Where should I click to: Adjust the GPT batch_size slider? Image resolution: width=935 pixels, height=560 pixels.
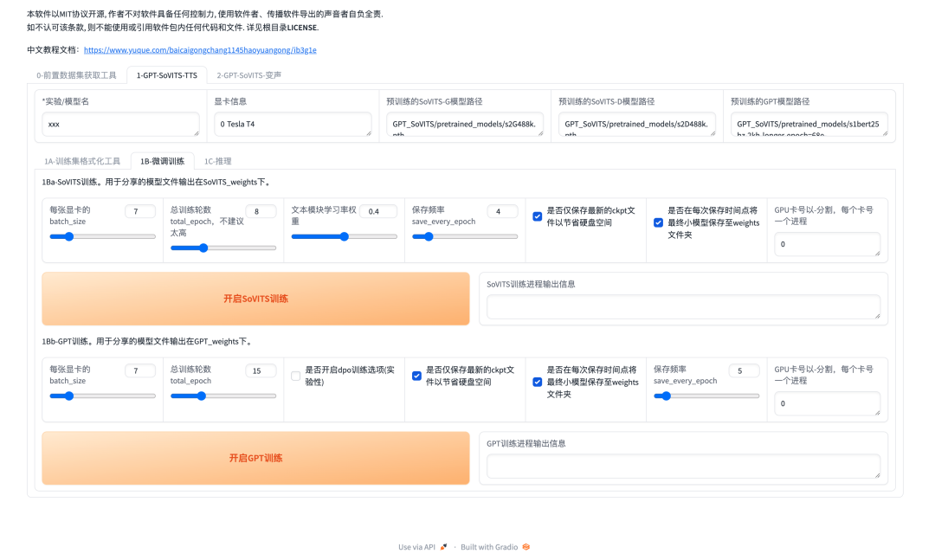pos(102,396)
